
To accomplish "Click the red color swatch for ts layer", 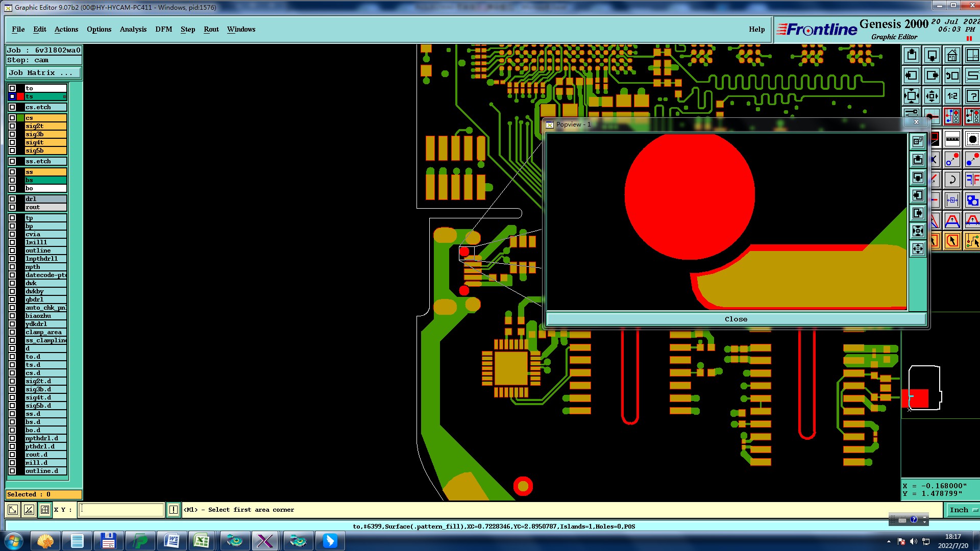I will point(20,96).
